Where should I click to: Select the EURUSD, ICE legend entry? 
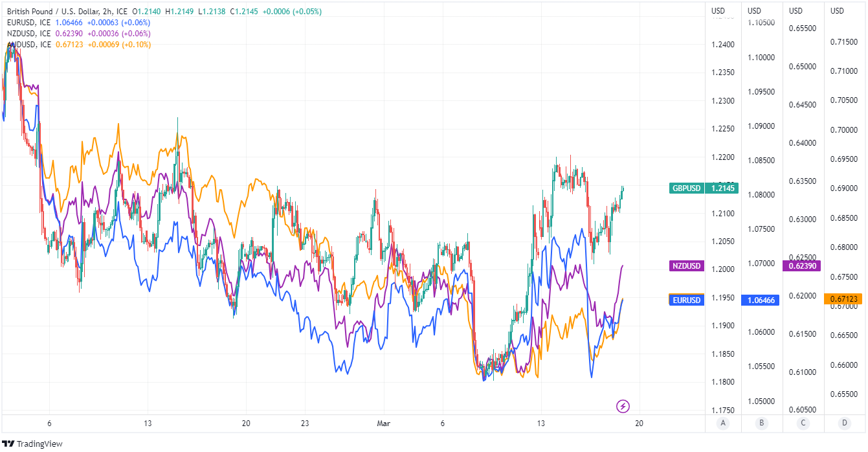pyautogui.click(x=29, y=23)
